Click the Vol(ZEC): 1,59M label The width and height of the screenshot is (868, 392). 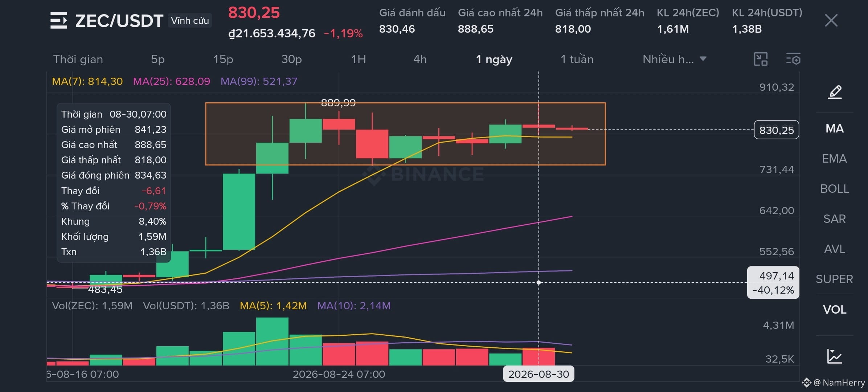click(92, 306)
